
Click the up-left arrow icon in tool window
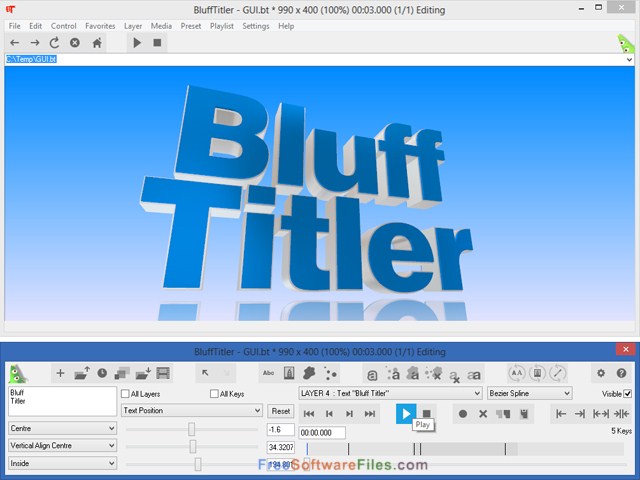205,373
